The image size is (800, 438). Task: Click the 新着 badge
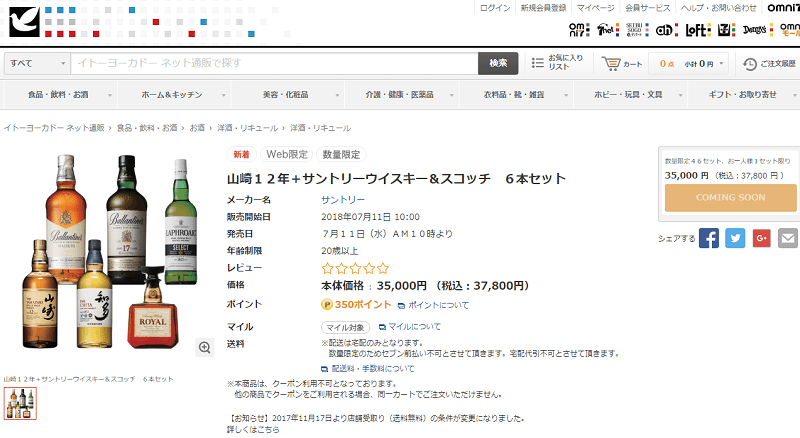point(241,155)
